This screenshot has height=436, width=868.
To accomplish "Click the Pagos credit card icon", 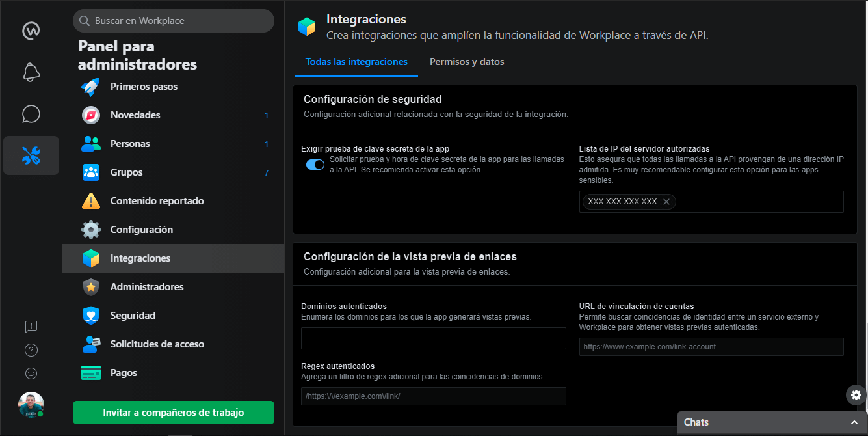I will tap(91, 373).
